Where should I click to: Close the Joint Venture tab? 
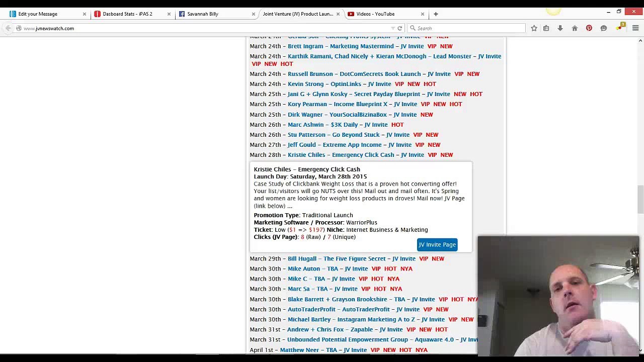[338, 14]
